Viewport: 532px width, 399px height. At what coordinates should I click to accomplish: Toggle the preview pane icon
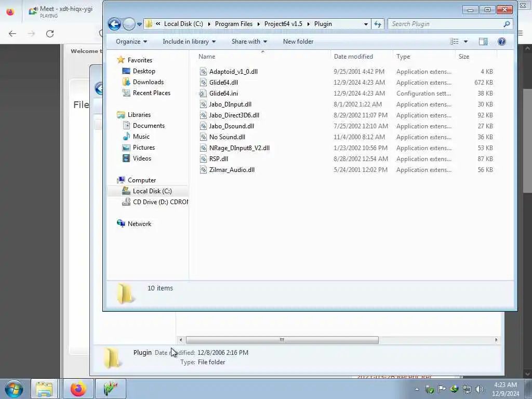coord(483,42)
